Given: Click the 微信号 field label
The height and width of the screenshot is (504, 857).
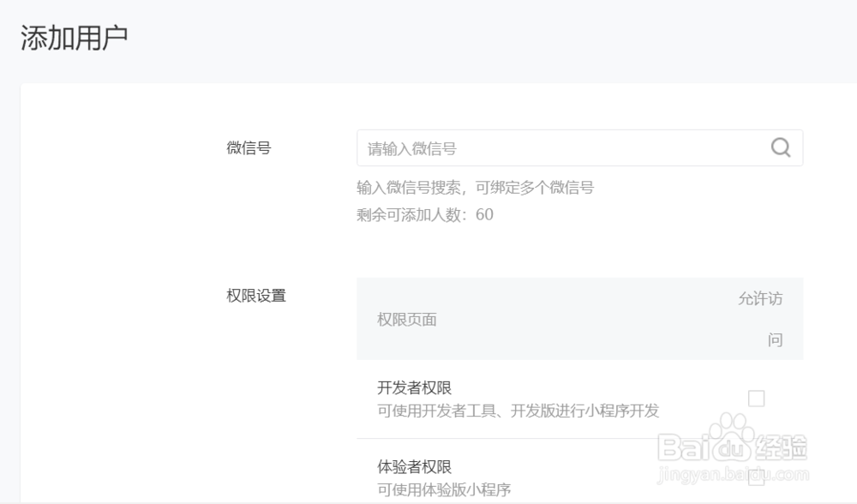Looking at the screenshot, I should [249, 147].
